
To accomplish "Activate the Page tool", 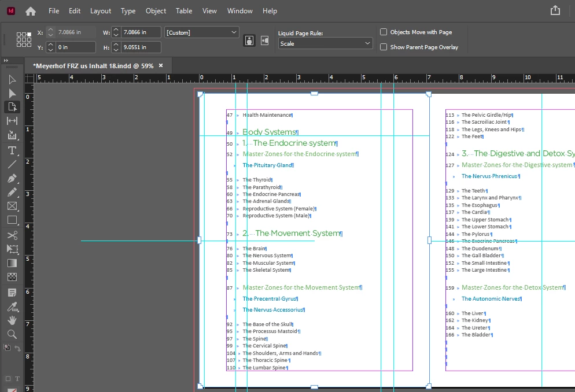I will pyautogui.click(x=12, y=106).
